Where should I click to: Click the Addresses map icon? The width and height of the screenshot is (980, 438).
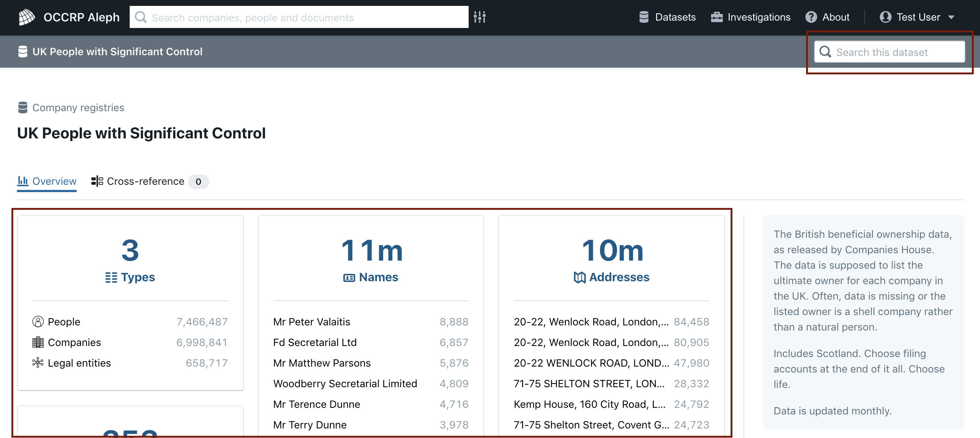click(580, 277)
